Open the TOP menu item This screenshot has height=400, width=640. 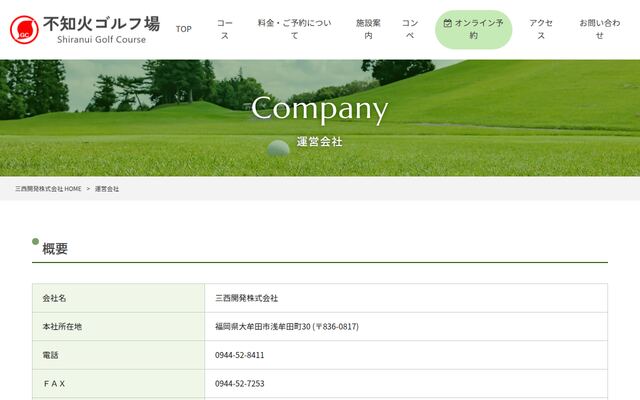pyautogui.click(x=184, y=29)
